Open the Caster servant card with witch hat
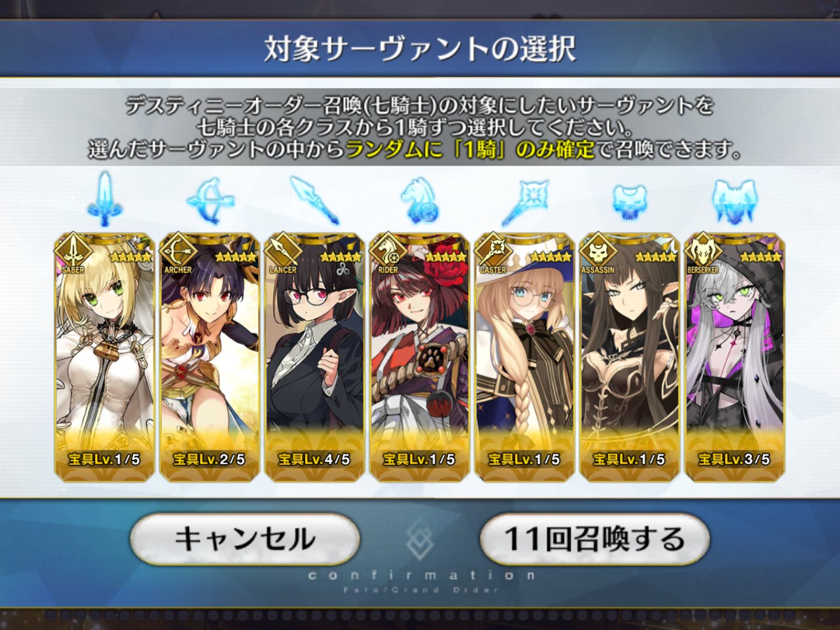 click(x=524, y=357)
